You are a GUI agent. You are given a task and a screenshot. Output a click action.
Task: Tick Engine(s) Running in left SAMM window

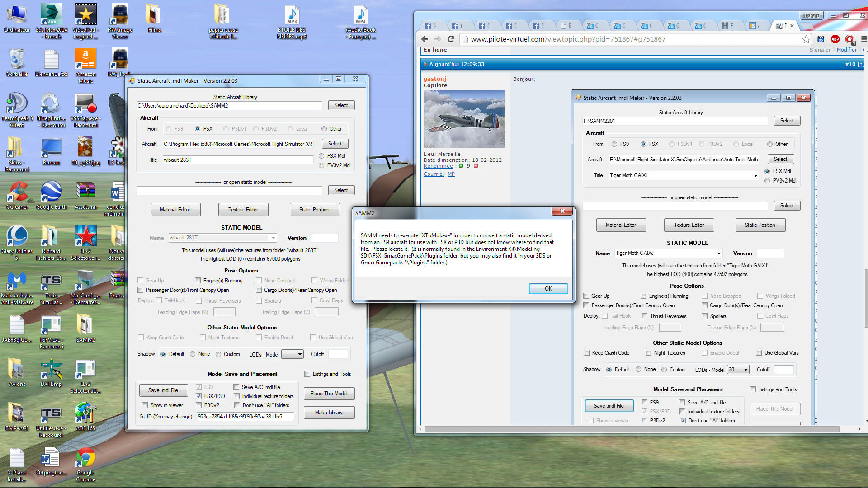[x=198, y=281]
